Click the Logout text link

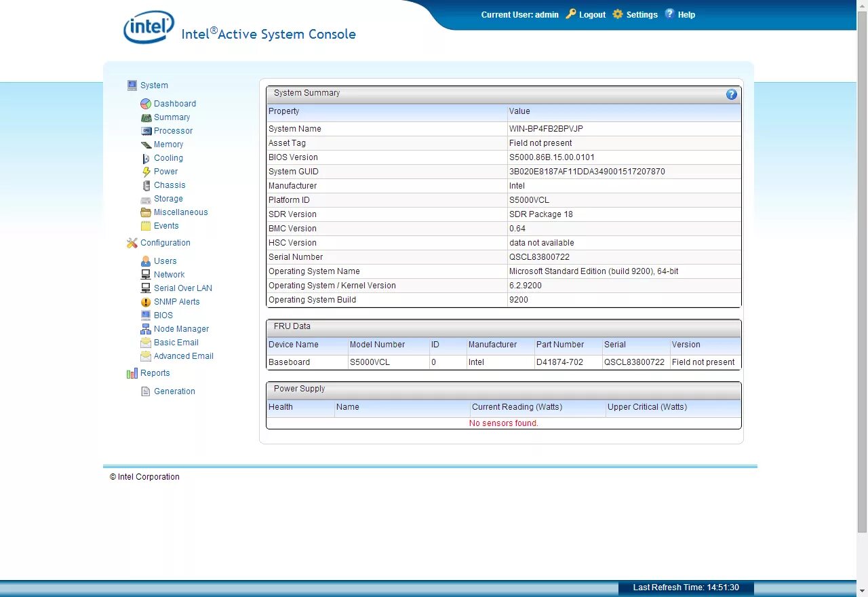click(x=593, y=15)
